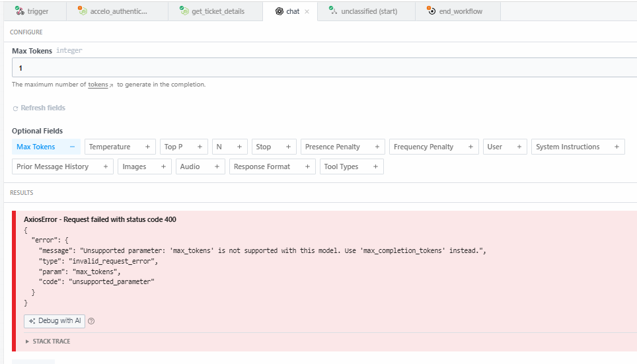This screenshot has height=364, width=637.
Task: Add the Tool Types optional field
Action: [352, 166]
